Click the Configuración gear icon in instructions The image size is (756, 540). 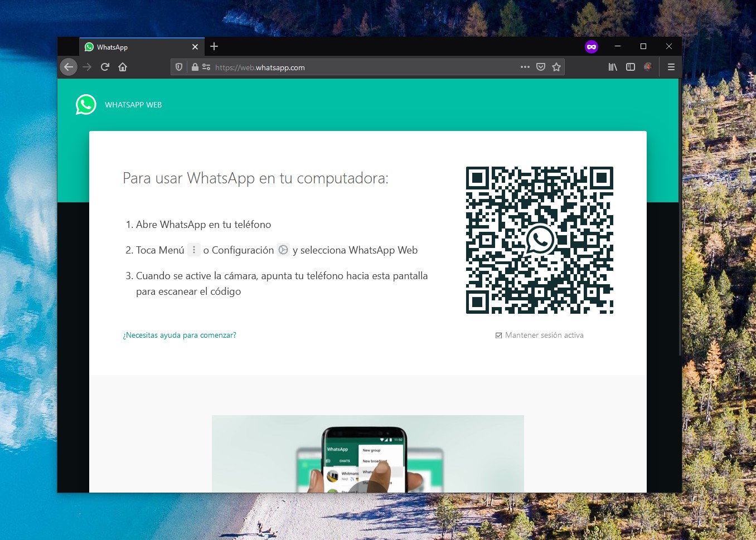tap(283, 250)
